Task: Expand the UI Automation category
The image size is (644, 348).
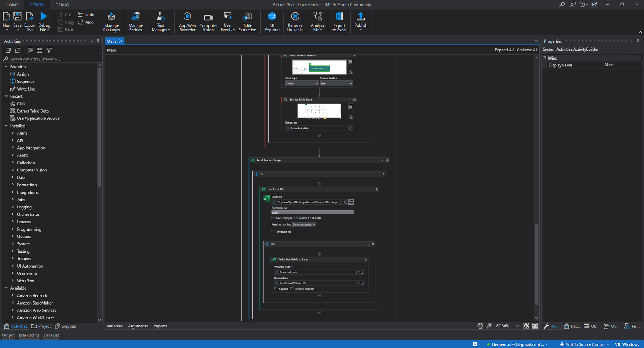Action: 13,266
